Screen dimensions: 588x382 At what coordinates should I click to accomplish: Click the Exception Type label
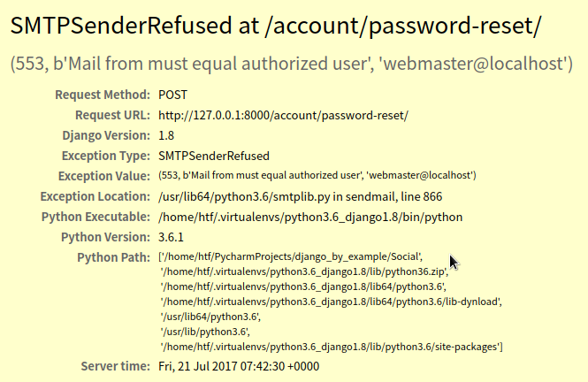[x=106, y=156]
